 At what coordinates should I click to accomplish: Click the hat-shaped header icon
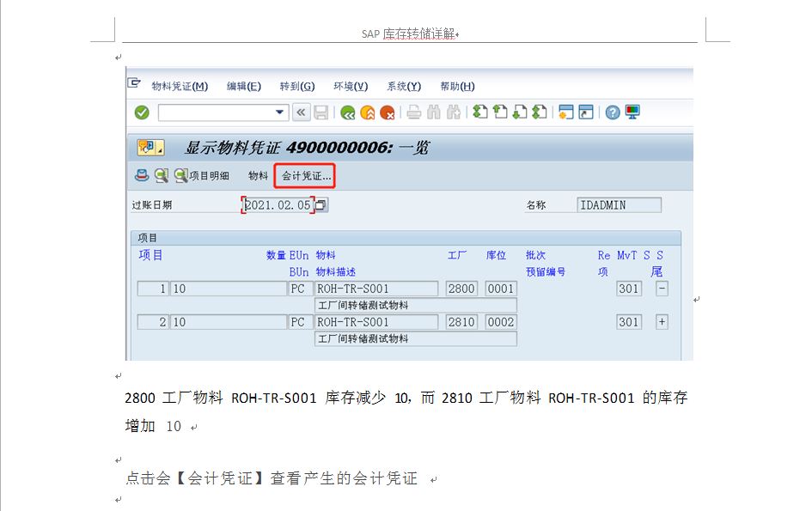point(142,175)
